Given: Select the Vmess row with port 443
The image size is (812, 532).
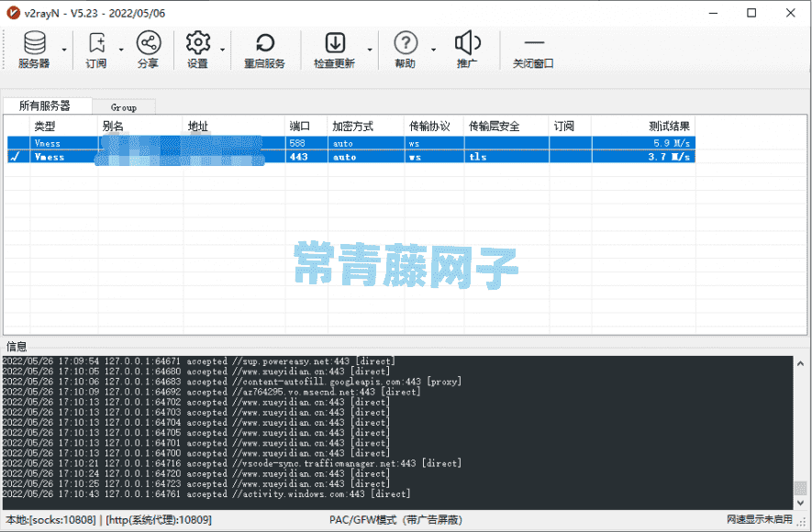Looking at the screenshot, I should (351, 156).
